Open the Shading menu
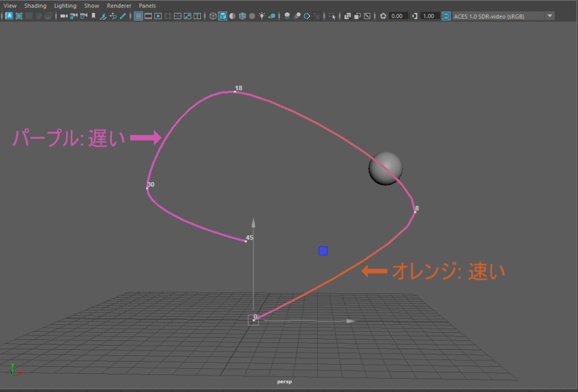This screenshot has height=392, width=578. coord(35,6)
